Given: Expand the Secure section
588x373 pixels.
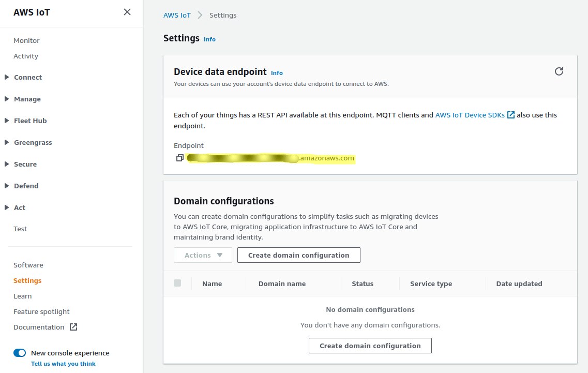Looking at the screenshot, I should [x=7, y=164].
